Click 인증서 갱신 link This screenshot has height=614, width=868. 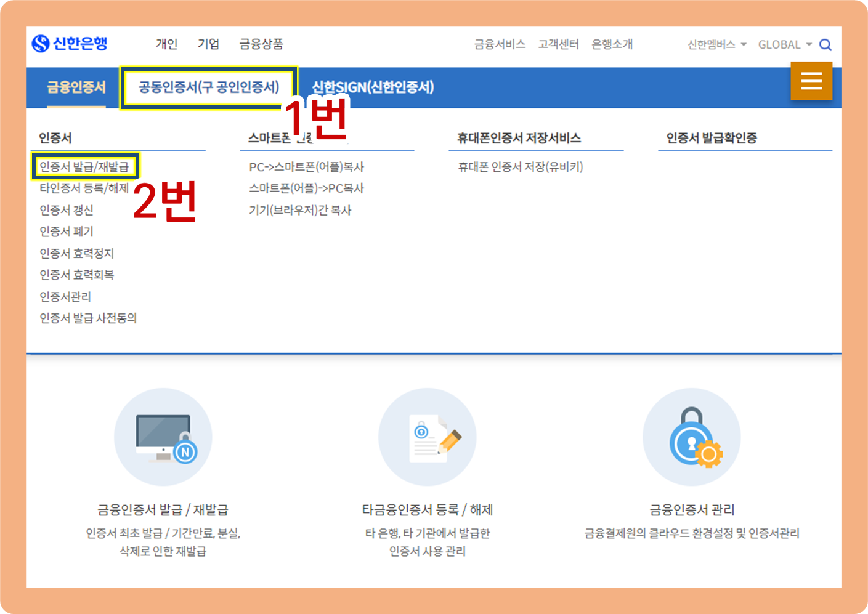pyautogui.click(x=67, y=211)
